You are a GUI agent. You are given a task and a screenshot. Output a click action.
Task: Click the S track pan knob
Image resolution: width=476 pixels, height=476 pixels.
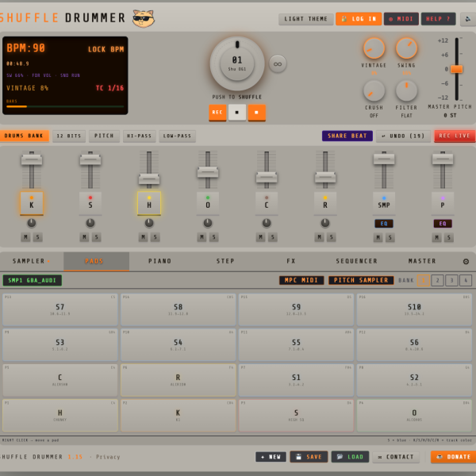(90, 223)
